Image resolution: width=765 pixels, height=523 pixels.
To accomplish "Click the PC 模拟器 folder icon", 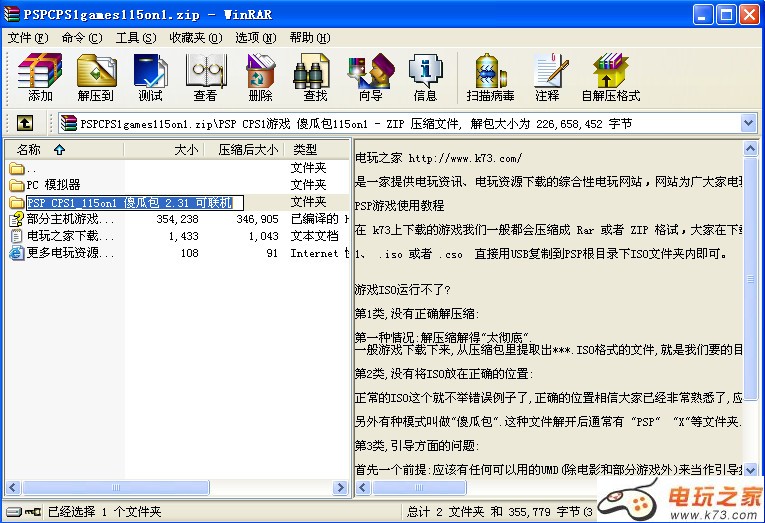I will pos(17,185).
